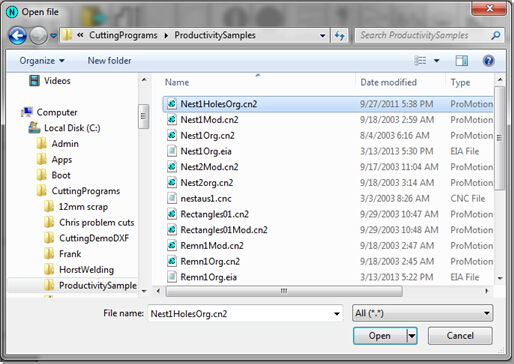Click the refresh icon beside address bar

(339, 35)
